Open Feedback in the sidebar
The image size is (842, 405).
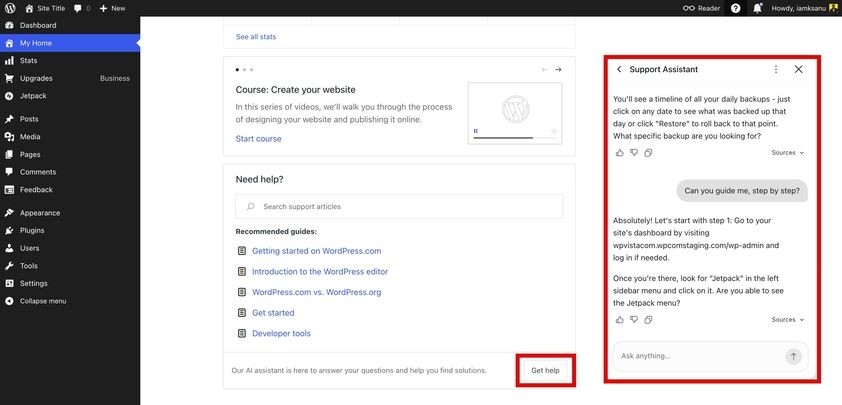click(x=70, y=190)
